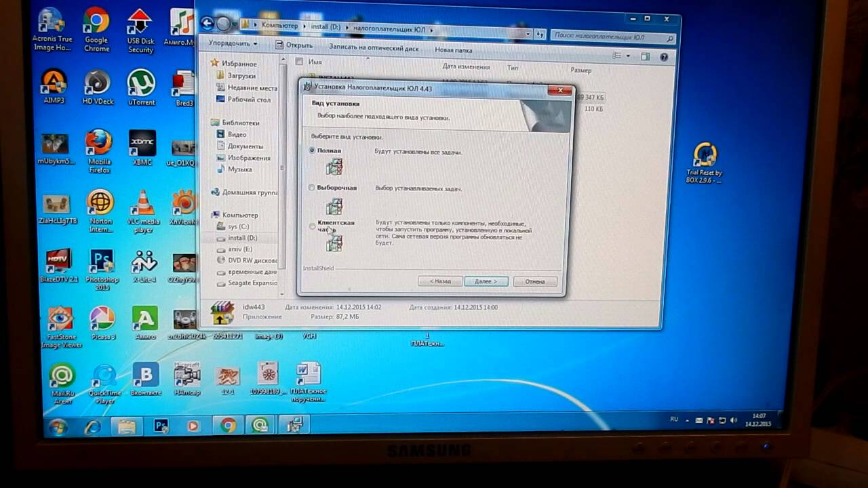Click Компьютер in the address bar
Screen dimensions: 868x488
pos(280,25)
